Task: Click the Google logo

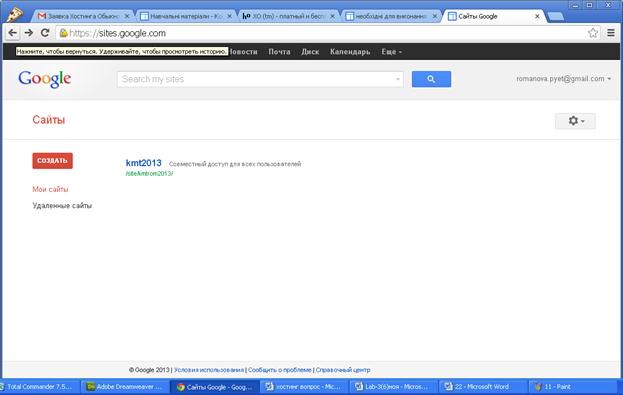Action: tap(44, 79)
